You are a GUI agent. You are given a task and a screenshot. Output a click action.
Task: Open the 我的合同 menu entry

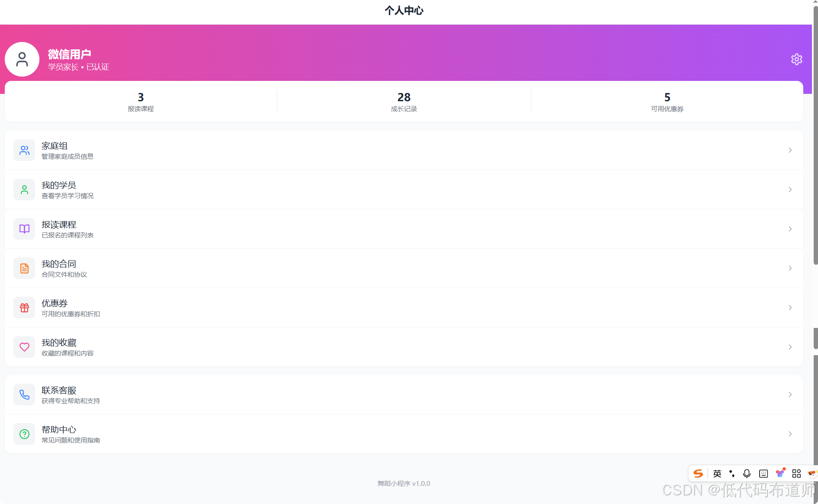(404, 268)
